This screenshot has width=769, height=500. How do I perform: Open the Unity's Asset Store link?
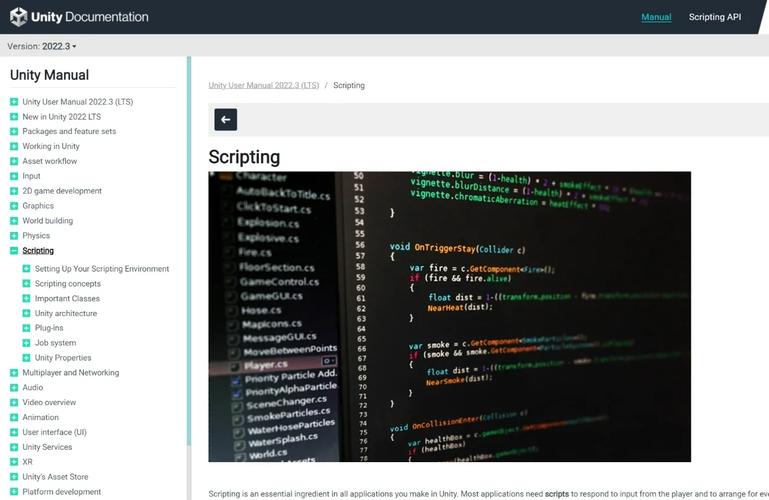point(55,477)
